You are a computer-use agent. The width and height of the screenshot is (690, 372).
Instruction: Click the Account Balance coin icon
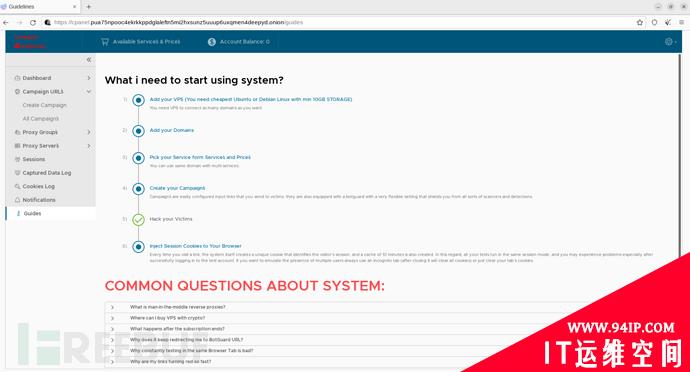click(212, 42)
